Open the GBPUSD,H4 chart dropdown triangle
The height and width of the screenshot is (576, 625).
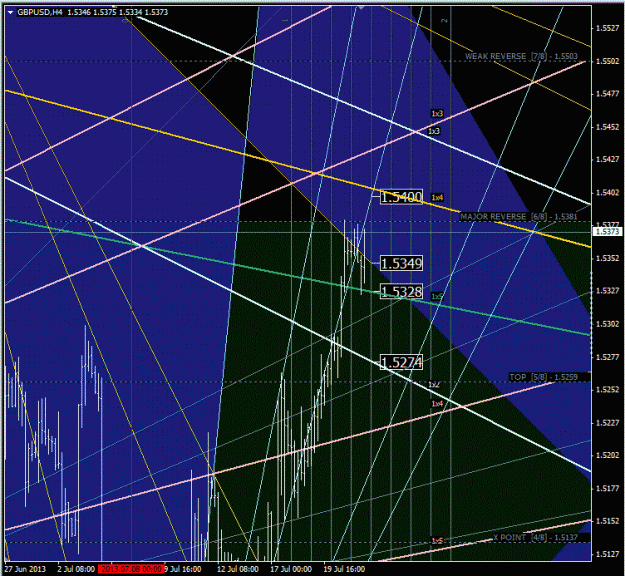pos(11,12)
